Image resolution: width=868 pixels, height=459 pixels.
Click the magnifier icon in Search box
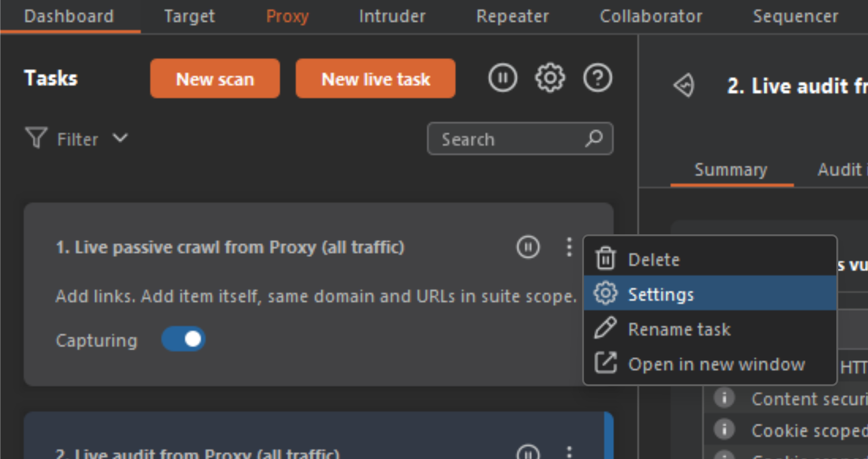click(x=593, y=139)
